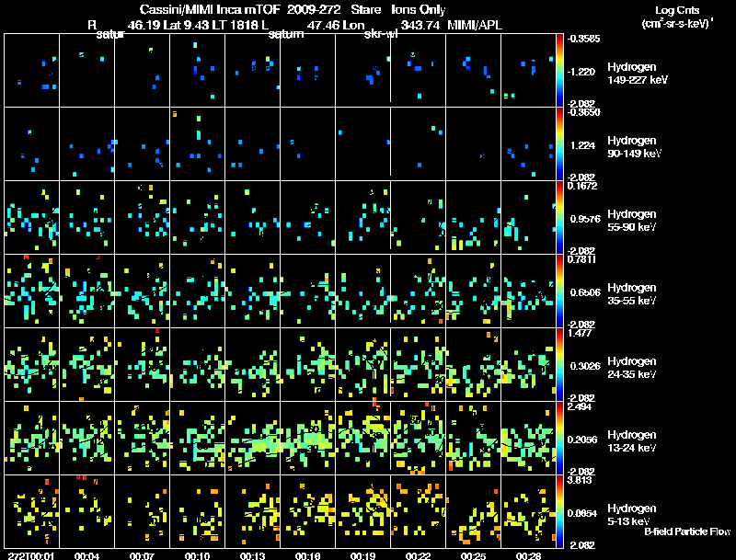Select the Hydrogen 90-149 keV row label
Image resolution: width=736 pixels, height=560 pixels.
[x=635, y=147]
